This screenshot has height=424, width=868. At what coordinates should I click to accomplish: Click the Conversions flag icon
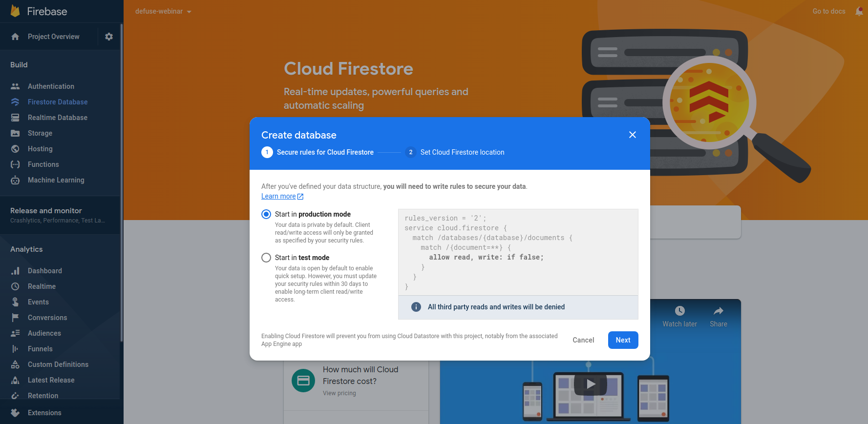click(x=15, y=318)
